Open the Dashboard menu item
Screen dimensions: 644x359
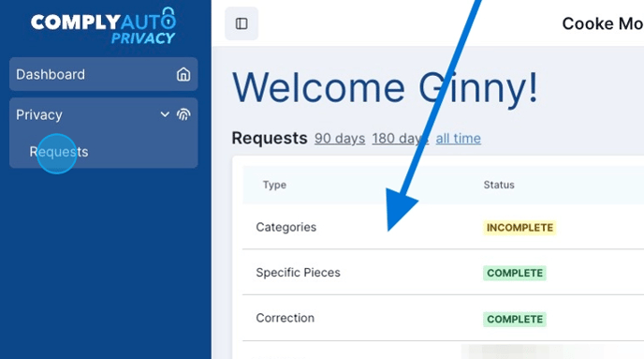tap(104, 74)
